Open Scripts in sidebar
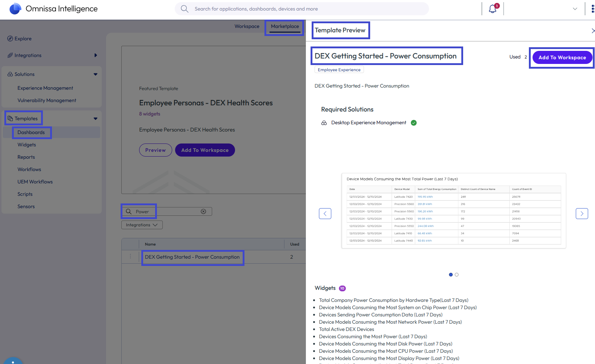The image size is (595, 364). (25, 194)
